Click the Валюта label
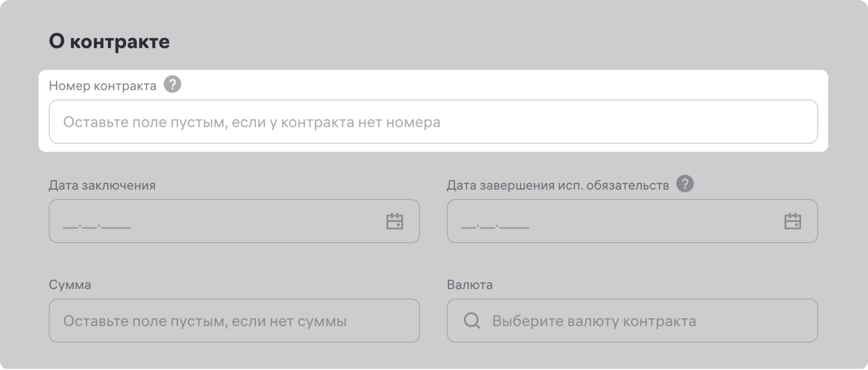 click(x=469, y=285)
